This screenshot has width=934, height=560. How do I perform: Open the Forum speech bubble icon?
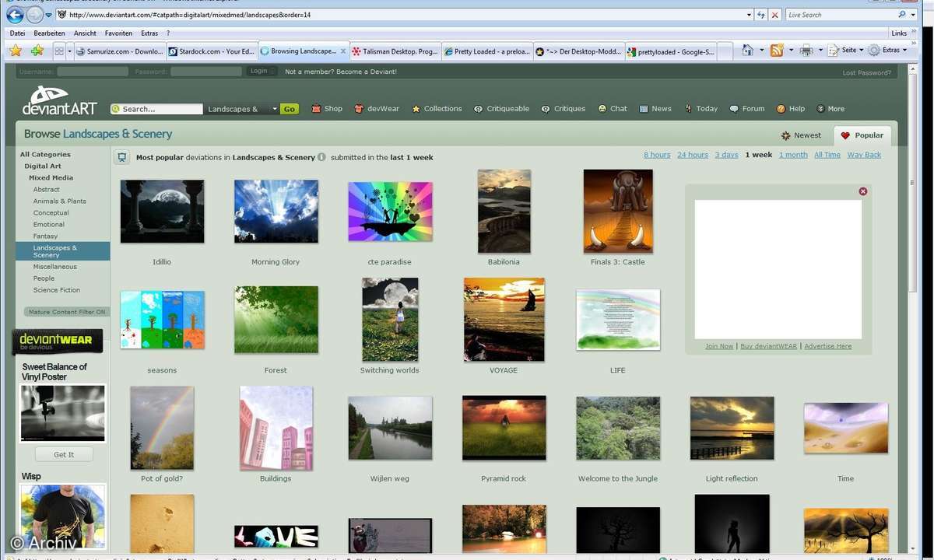point(734,109)
